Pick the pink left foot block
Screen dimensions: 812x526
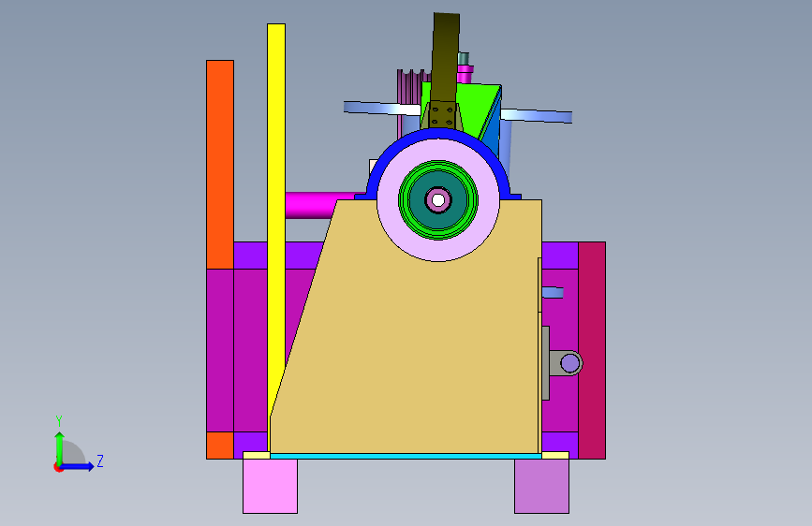point(271,486)
